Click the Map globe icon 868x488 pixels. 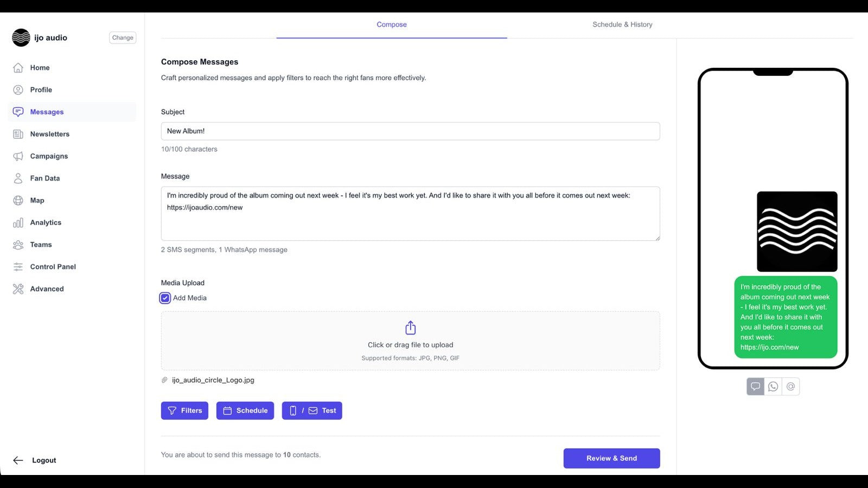pyautogui.click(x=18, y=201)
